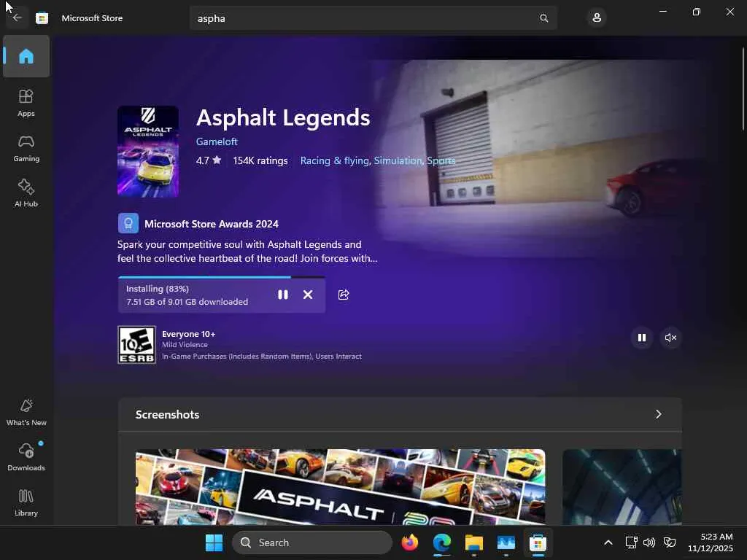Click the back arrow button

(x=18, y=18)
